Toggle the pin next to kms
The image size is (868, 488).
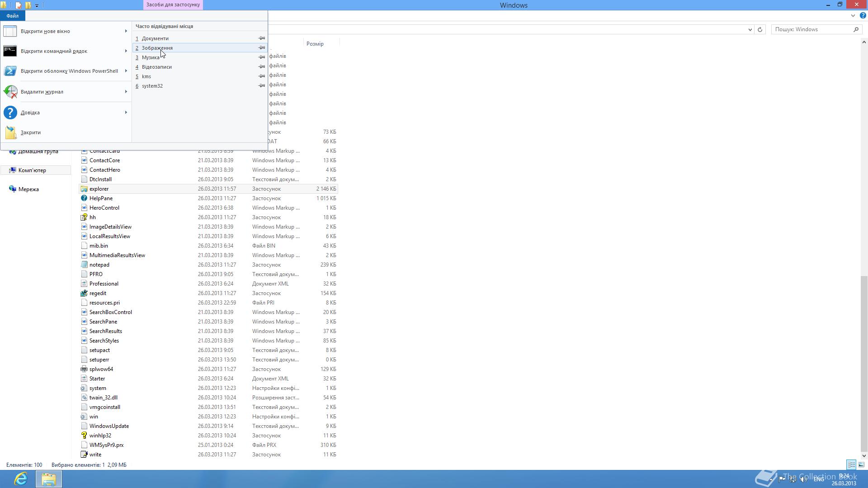tap(262, 76)
